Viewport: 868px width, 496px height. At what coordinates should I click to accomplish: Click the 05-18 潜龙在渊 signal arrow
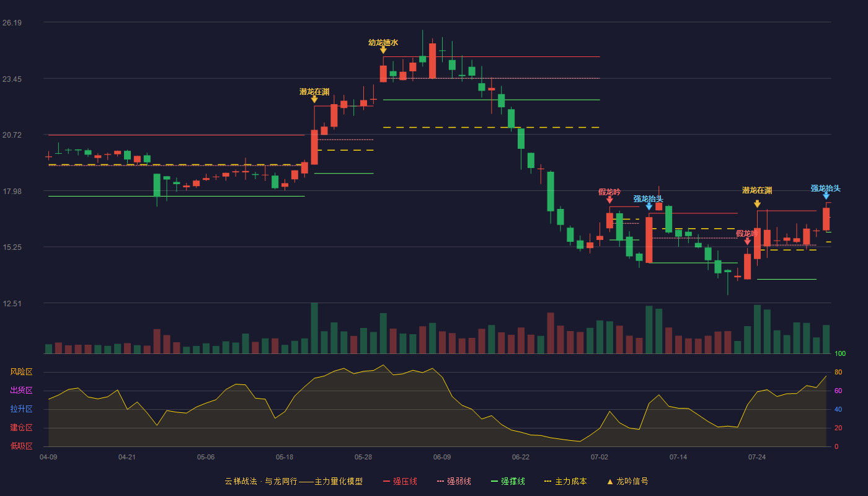pyautogui.click(x=314, y=99)
